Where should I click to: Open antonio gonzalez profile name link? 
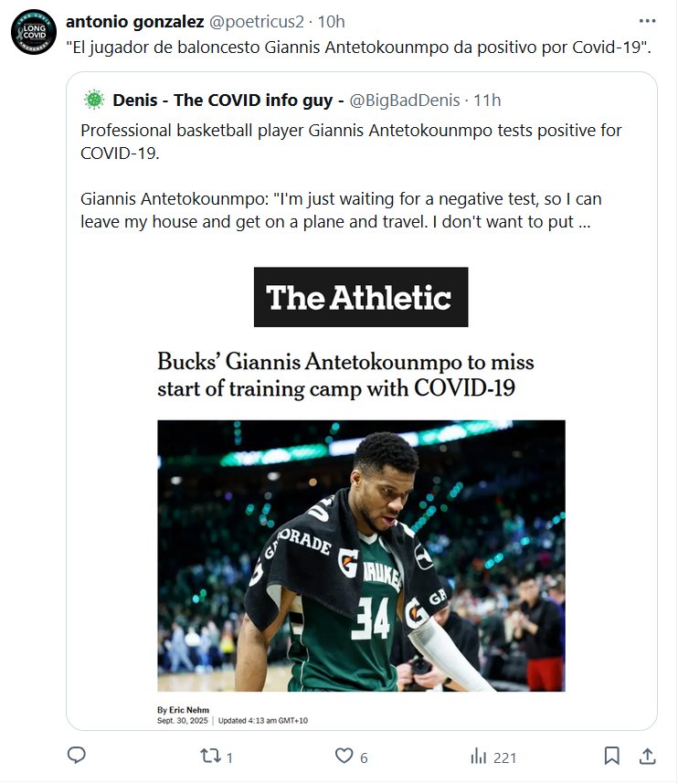coord(134,21)
